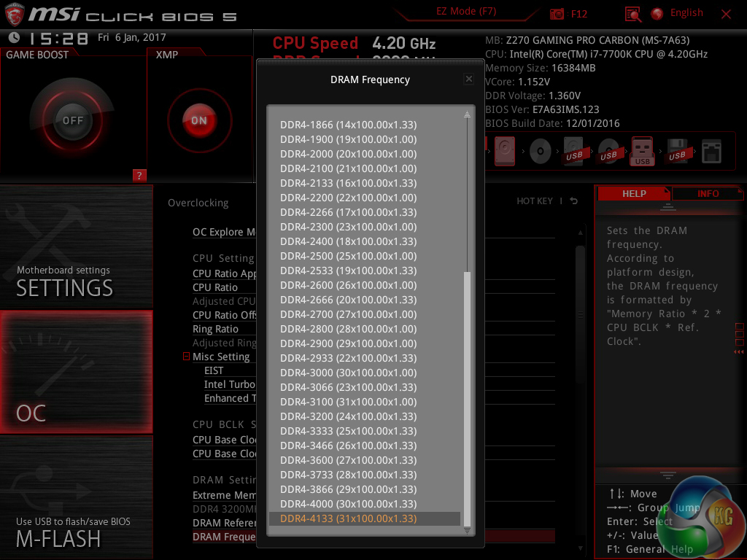Click the red question mark help icon

pos(140,175)
